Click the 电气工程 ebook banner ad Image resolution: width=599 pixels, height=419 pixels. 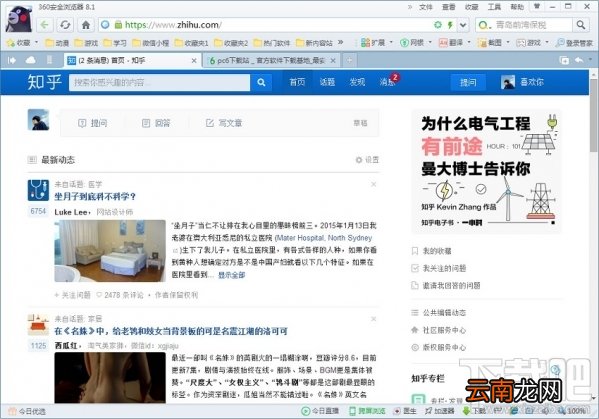(486, 171)
